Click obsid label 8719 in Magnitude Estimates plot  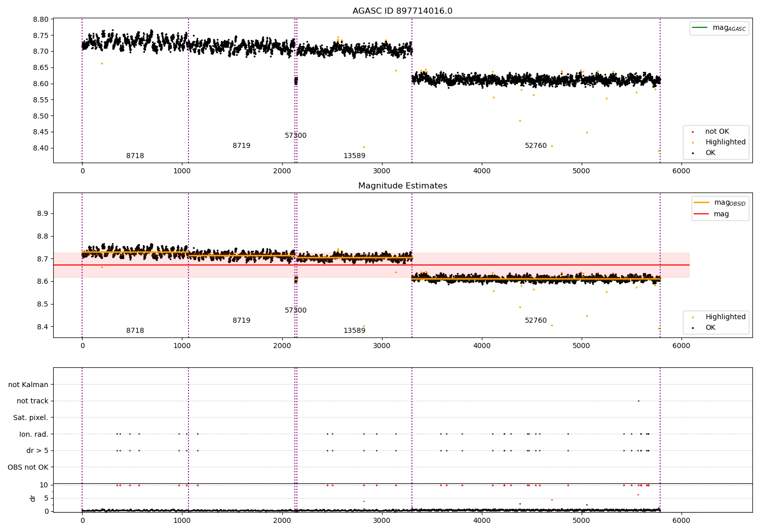pyautogui.click(x=242, y=321)
